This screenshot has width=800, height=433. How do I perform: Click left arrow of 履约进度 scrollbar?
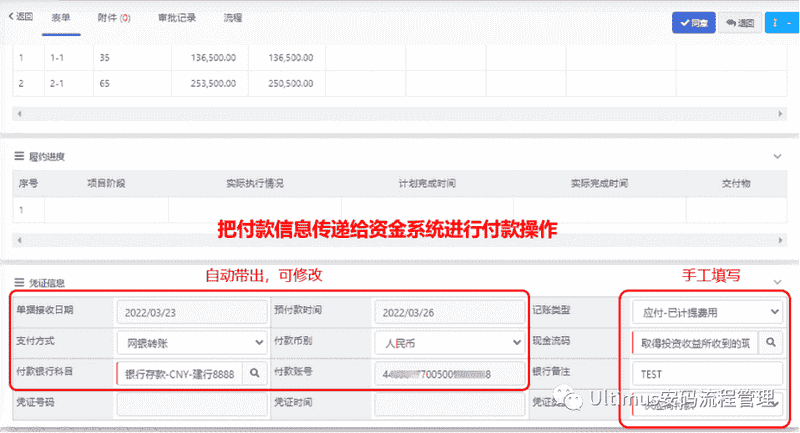click(x=19, y=240)
